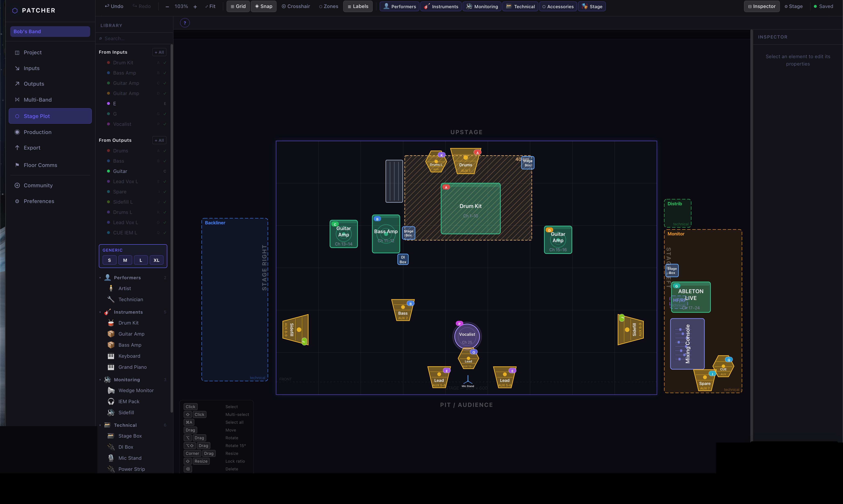Screen dimensions: 843x504
Task: Click the Preferences gear icon
Action: click(17, 201)
